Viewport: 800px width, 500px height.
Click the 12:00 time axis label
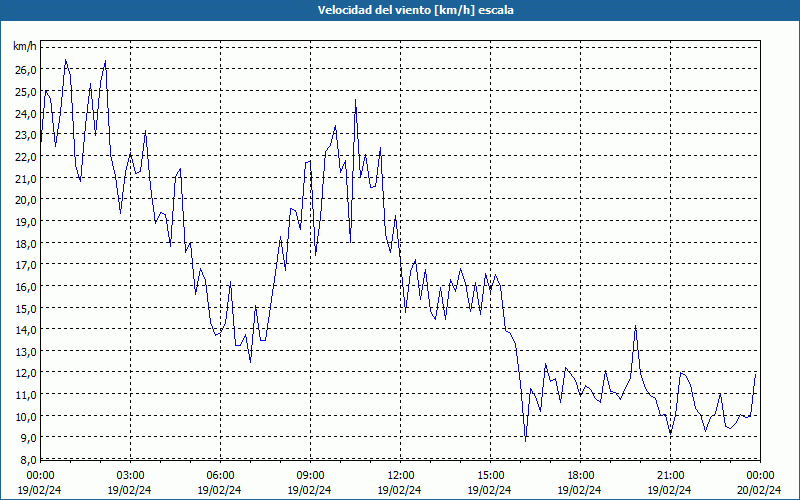pos(401,476)
